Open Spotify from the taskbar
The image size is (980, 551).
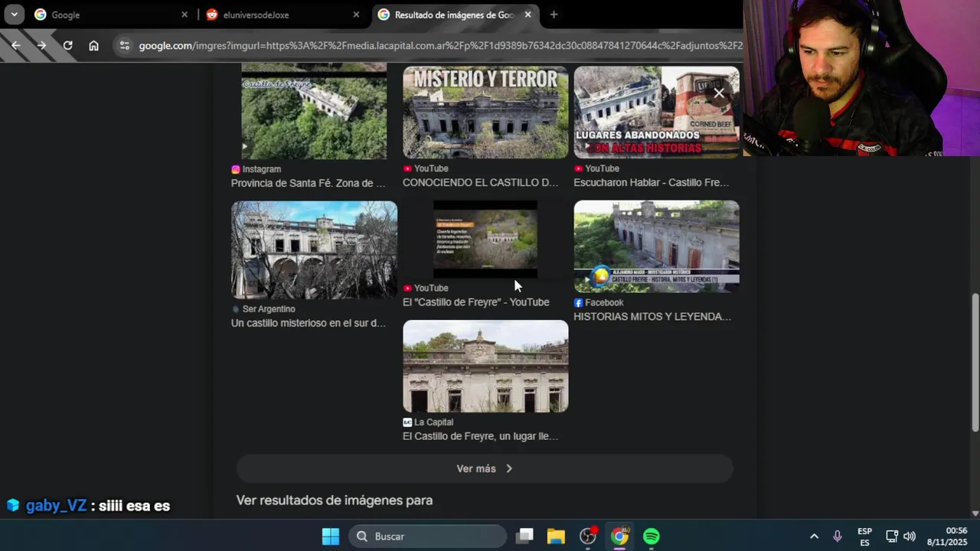tap(652, 536)
